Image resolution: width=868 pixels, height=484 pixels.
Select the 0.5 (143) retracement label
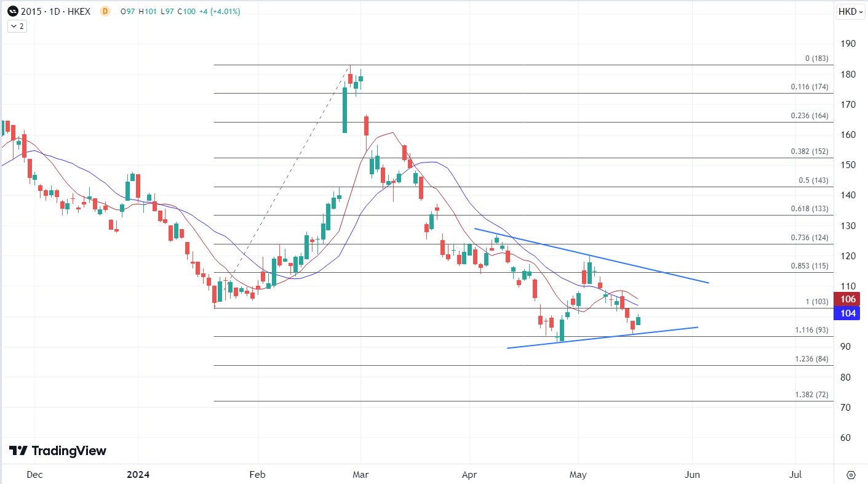pos(813,180)
